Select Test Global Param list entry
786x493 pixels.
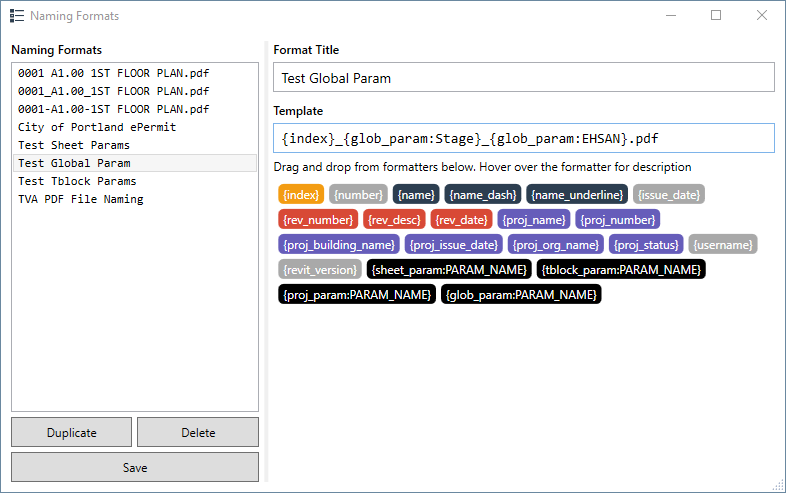[x=135, y=163]
